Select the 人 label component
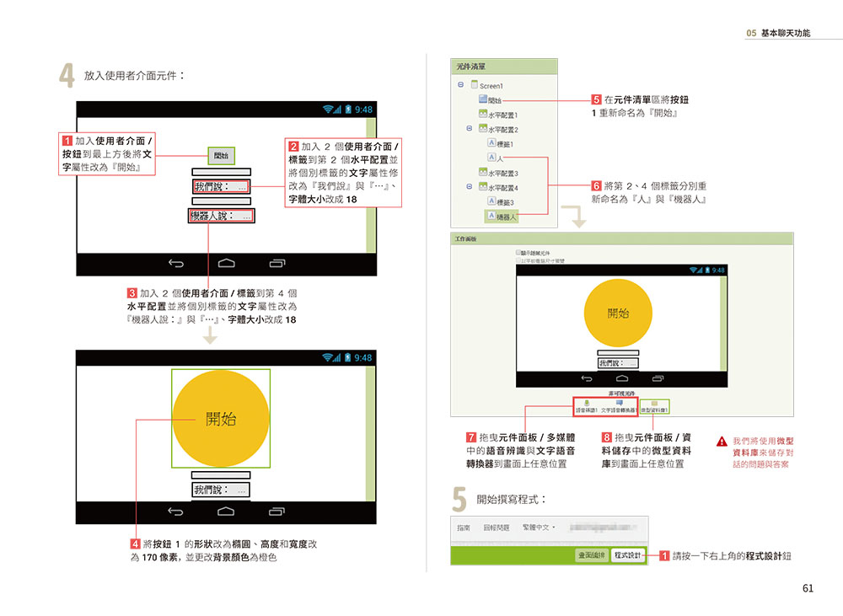This screenshot has width=843, height=616. point(499,158)
